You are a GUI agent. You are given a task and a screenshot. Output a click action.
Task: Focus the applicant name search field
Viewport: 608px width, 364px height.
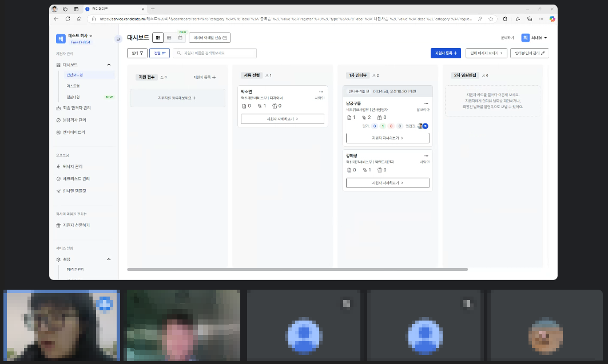[x=215, y=53]
